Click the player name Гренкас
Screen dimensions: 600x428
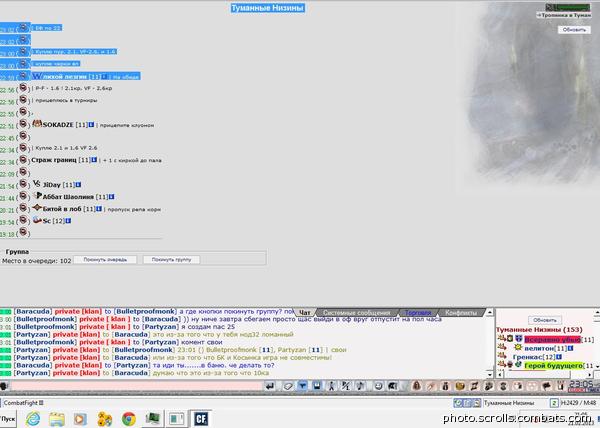[528, 357]
